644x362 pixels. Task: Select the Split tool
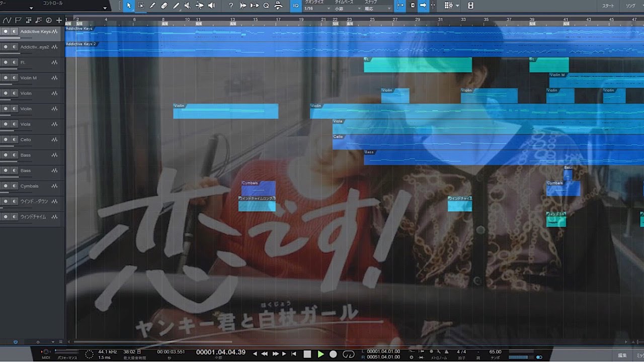tap(152, 6)
